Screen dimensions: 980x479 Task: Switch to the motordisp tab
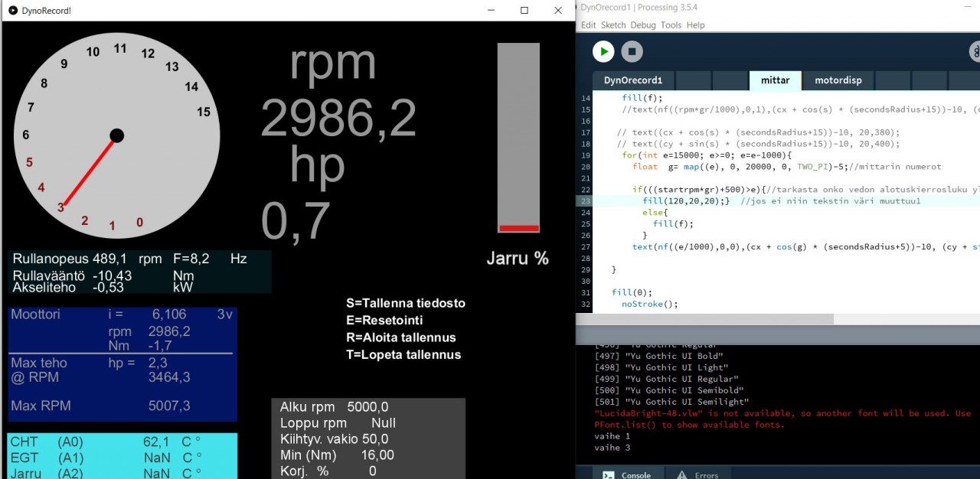838,80
